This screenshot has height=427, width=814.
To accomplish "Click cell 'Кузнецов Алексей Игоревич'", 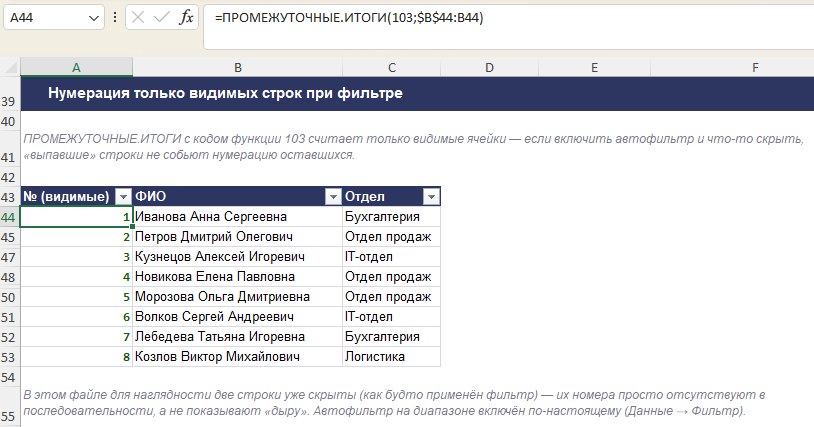I will tap(237, 257).
